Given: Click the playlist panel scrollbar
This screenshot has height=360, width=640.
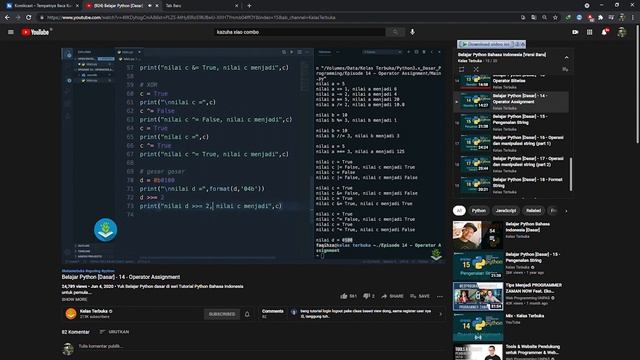Looking at the screenshot, I should click(x=571, y=174).
